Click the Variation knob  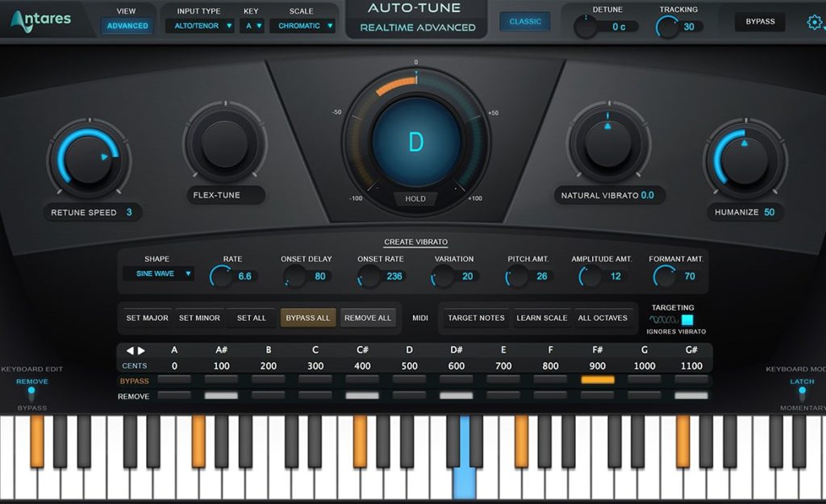443,276
